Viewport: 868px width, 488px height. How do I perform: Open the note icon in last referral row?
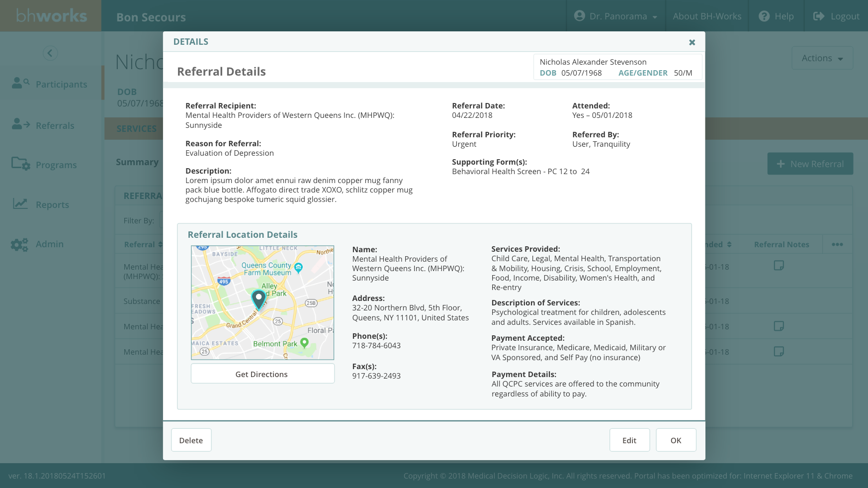click(779, 352)
